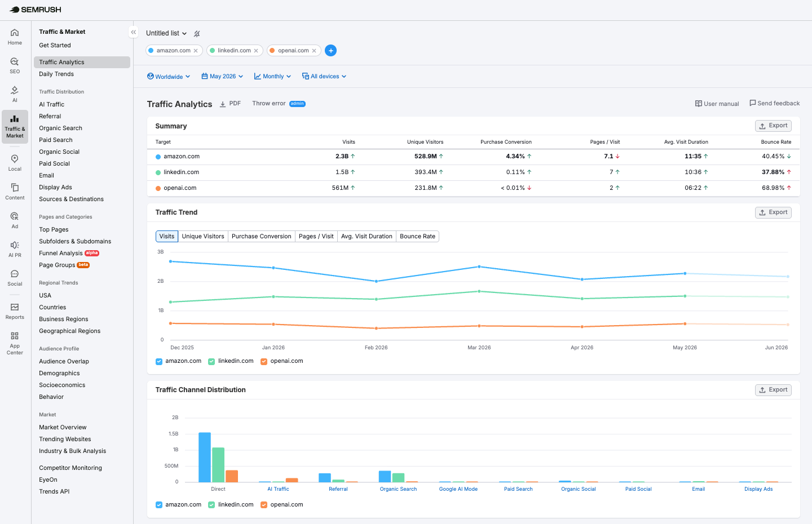Open the Local sidebar icon
Viewport: 812px width, 524px height.
point(15,163)
